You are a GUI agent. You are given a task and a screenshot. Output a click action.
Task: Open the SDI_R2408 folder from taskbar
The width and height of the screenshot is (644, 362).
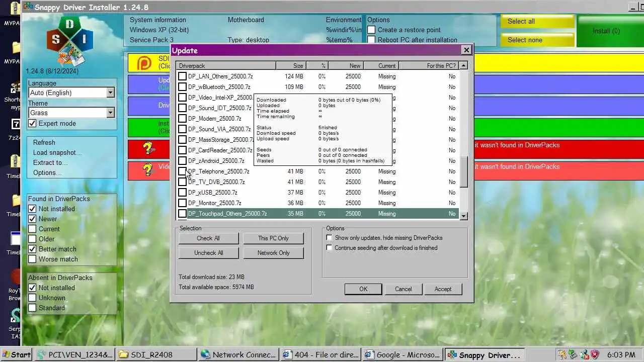click(157, 354)
